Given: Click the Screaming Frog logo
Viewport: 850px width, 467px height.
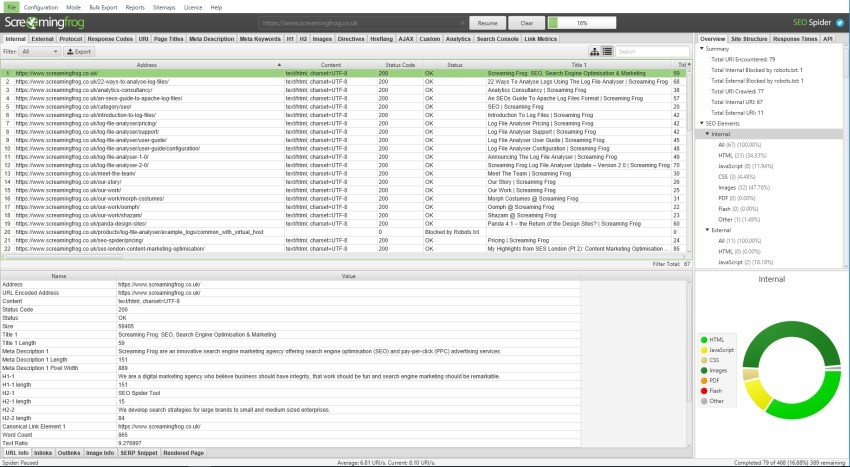Looking at the screenshot, I should pyautogui.click(x=44, y=23).
